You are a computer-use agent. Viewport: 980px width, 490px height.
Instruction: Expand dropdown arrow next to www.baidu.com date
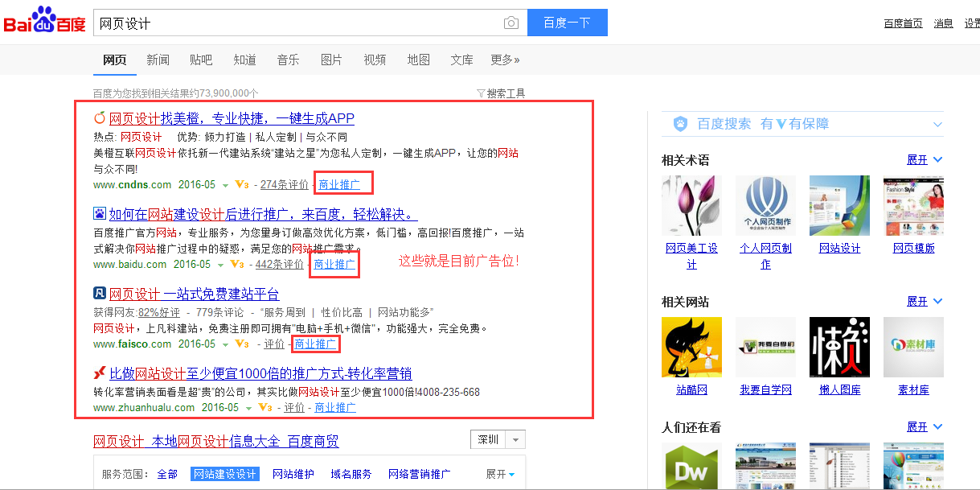pos(221,265)
